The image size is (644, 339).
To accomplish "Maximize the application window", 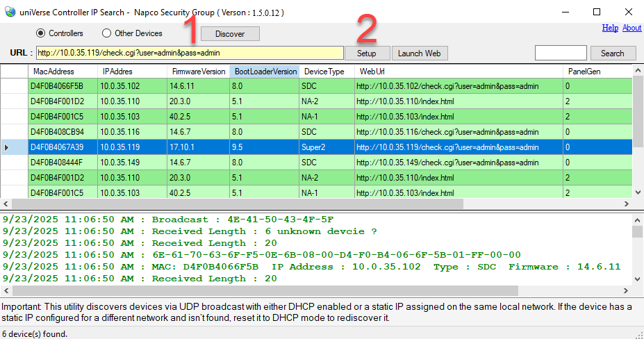I will tap(597, 12).
